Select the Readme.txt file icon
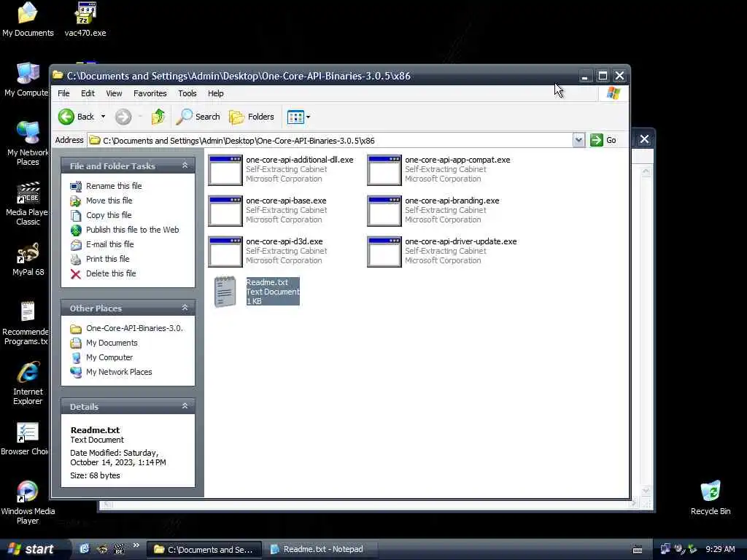 click(x=225, y=292)
